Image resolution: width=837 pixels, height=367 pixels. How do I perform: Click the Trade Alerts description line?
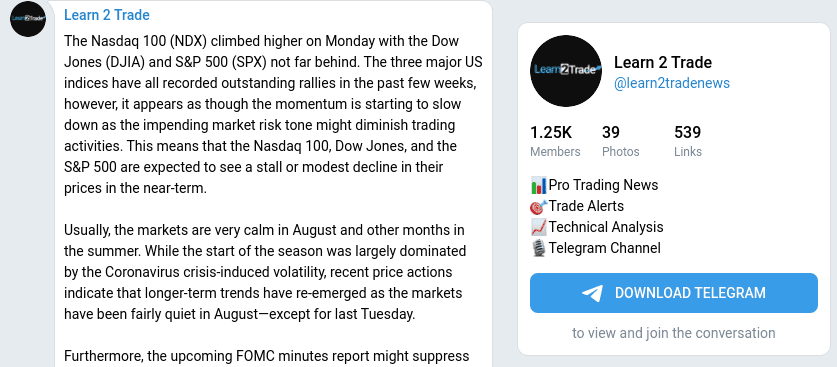coord(577,206)
